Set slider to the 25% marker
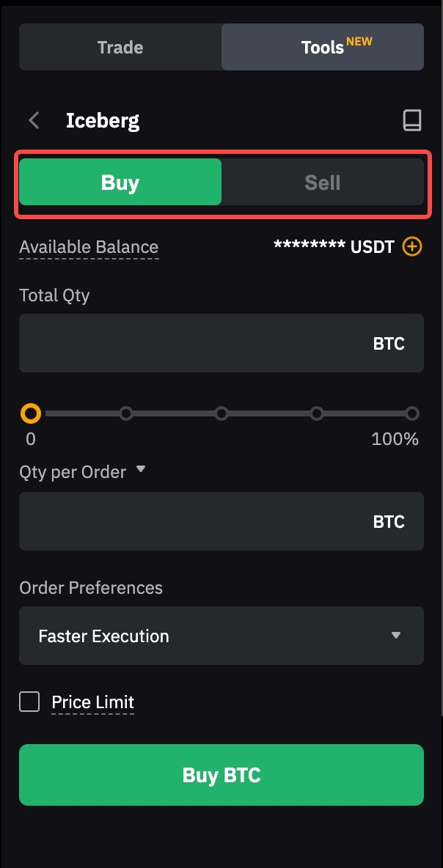Viewport: 443px width, 868px height. [126, 413]
